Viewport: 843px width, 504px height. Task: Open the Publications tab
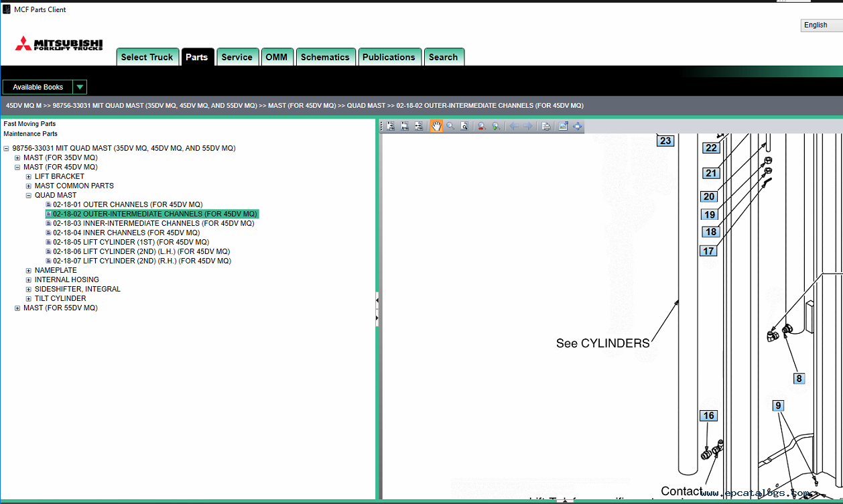(389, 57)
